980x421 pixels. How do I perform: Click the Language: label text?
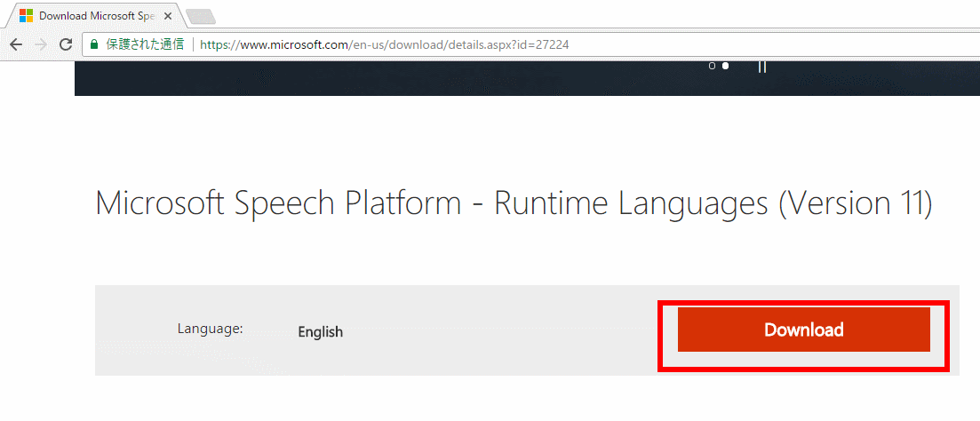coord(210,329)
